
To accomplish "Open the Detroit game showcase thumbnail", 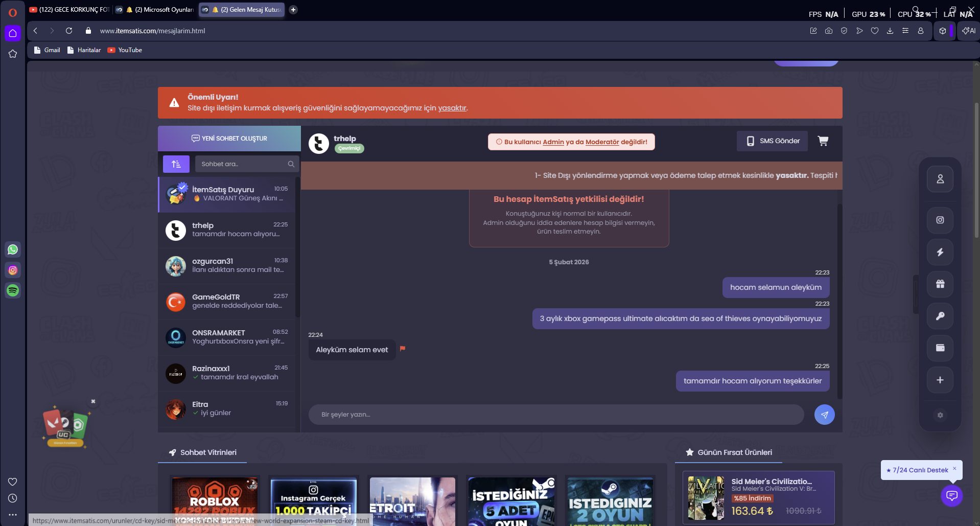I will 412,501.
